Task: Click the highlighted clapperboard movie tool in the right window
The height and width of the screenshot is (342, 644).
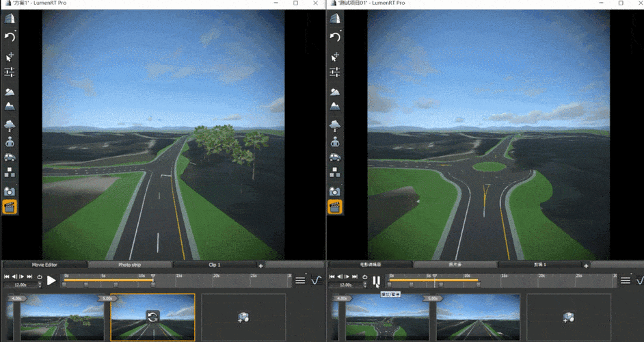Action: (335, 207)
